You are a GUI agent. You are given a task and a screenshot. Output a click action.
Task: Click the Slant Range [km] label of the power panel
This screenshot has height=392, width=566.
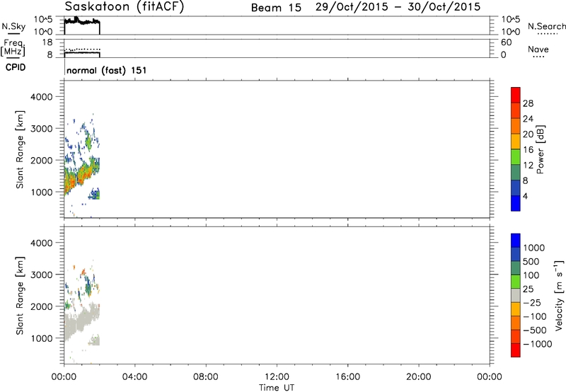click(x=20, y=149)
